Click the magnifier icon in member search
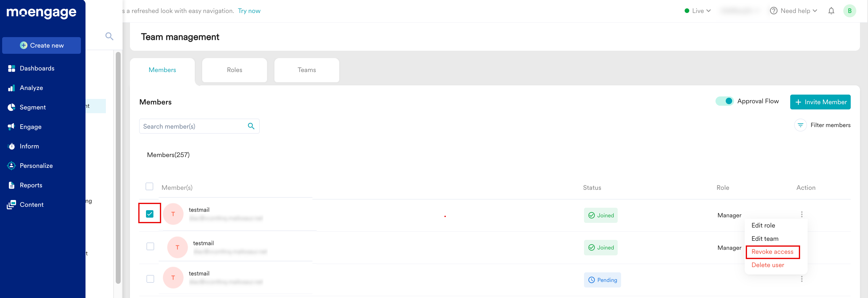868x298 pixels. [x=251, y=126]
